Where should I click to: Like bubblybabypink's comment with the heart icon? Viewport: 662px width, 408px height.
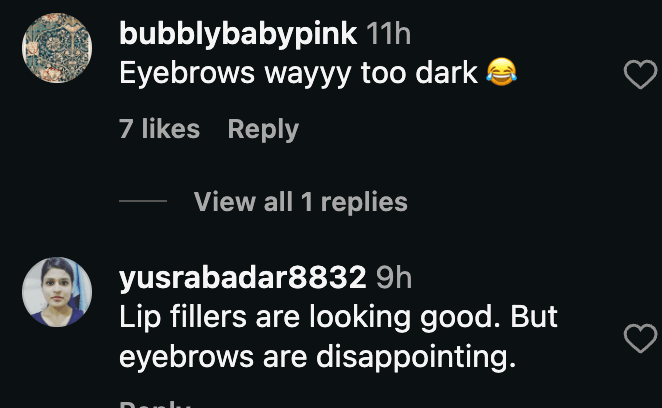[x=640, y=74]
